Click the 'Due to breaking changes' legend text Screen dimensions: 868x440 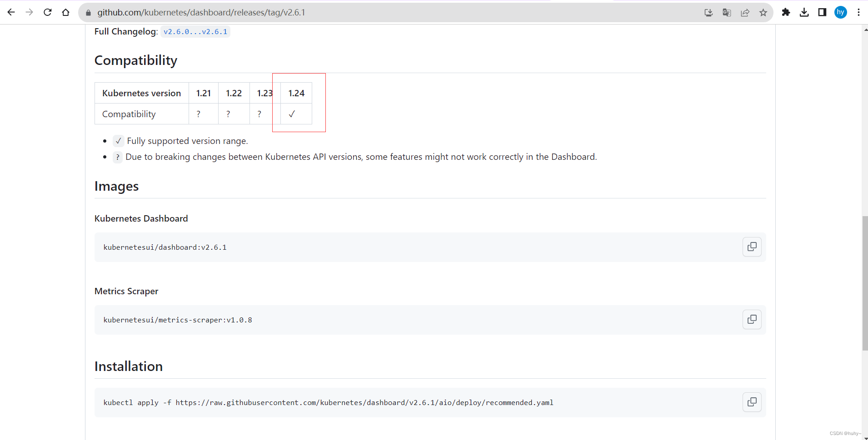coord(361,157)
